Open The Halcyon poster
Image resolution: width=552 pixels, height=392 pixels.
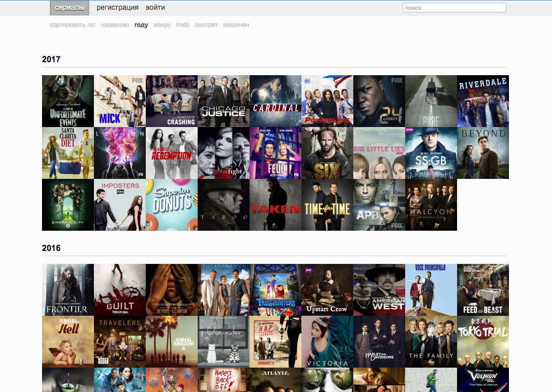(x=431, y=205)
